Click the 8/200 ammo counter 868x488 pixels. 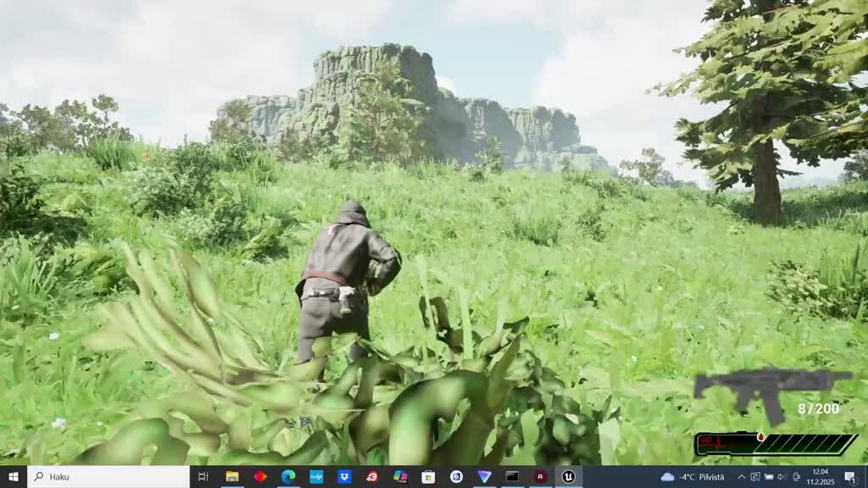tap(818, 409)
